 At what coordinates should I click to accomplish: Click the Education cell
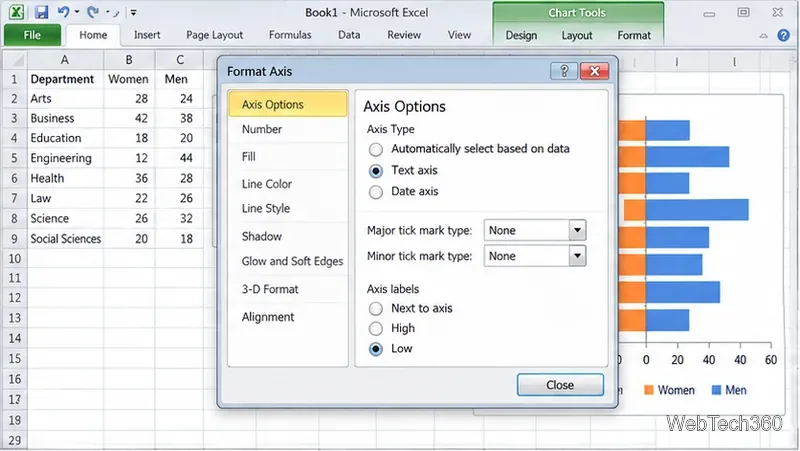pos(65,138)
